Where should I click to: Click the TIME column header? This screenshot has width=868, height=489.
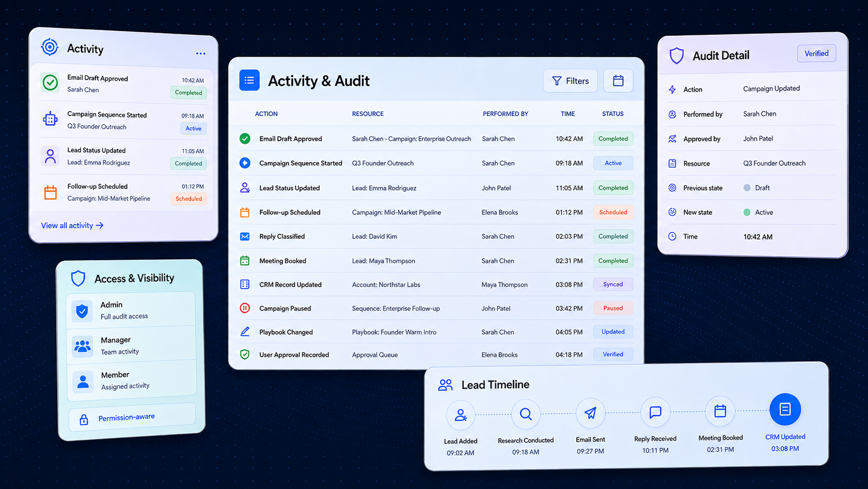[568, 114]
